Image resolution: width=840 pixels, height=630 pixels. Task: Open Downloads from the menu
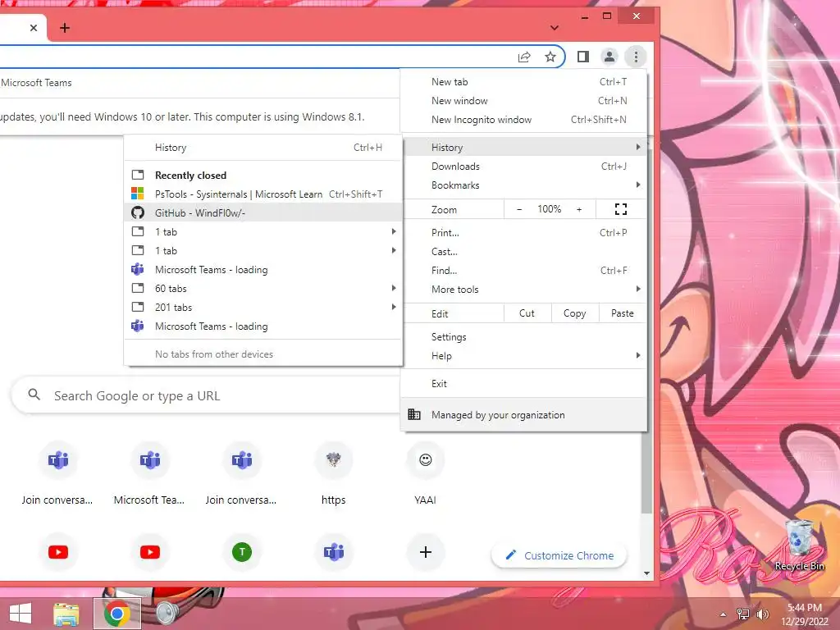[523, 166]
